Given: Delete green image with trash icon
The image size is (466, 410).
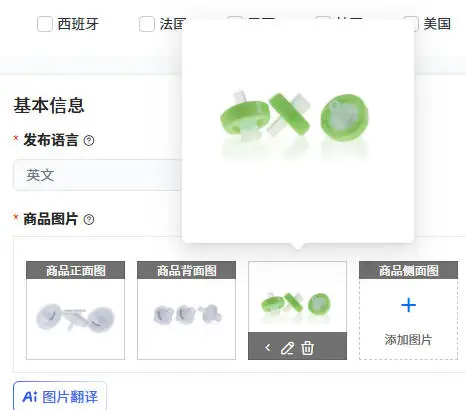Looking at the screenshot, I should tap(307, 348).
